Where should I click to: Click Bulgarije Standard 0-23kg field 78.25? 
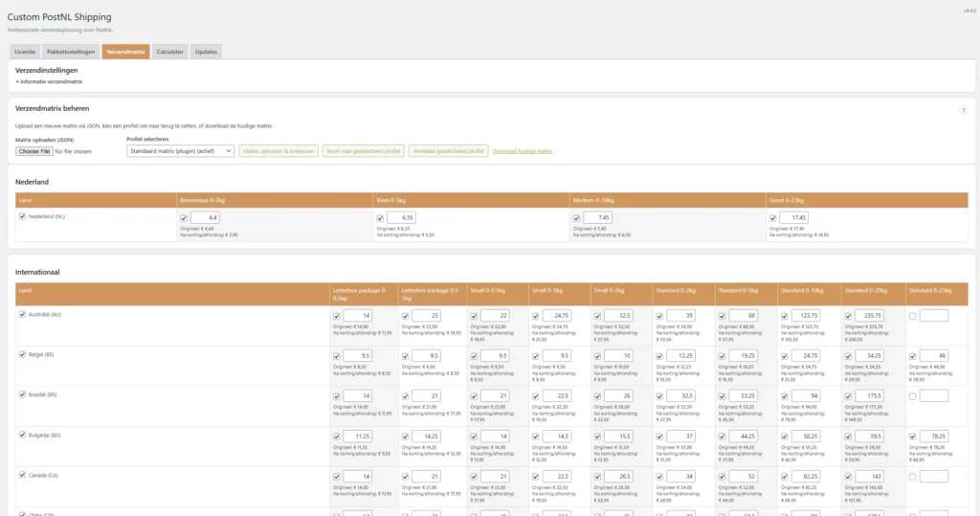pyautogui.click(x=934, y=436)
